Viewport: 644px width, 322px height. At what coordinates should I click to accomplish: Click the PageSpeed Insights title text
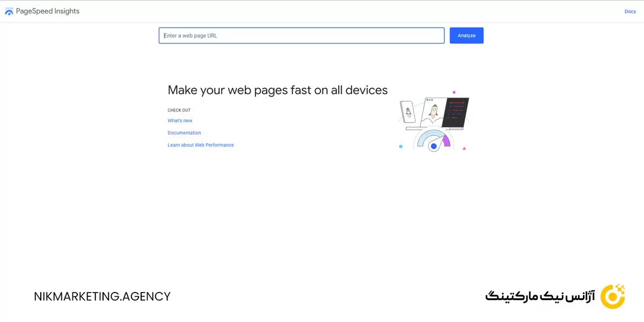pyautogui.click(x=48, y=11)
